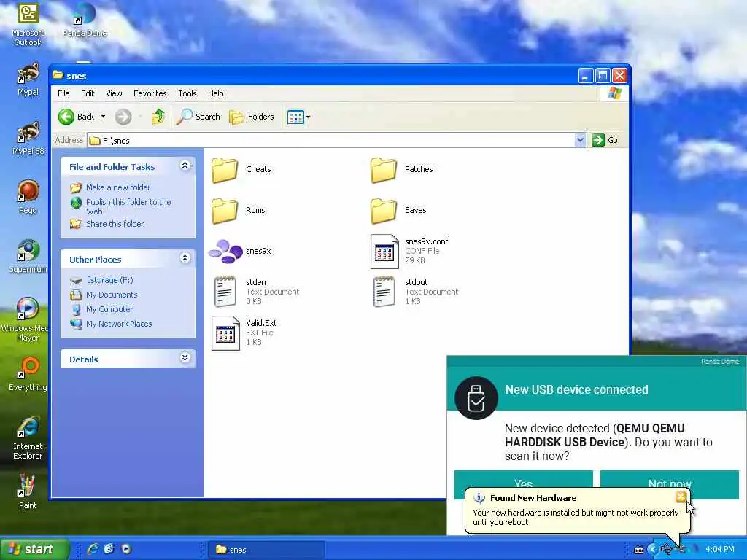
Task: Open the Edit menu
Action: (88, 93)
